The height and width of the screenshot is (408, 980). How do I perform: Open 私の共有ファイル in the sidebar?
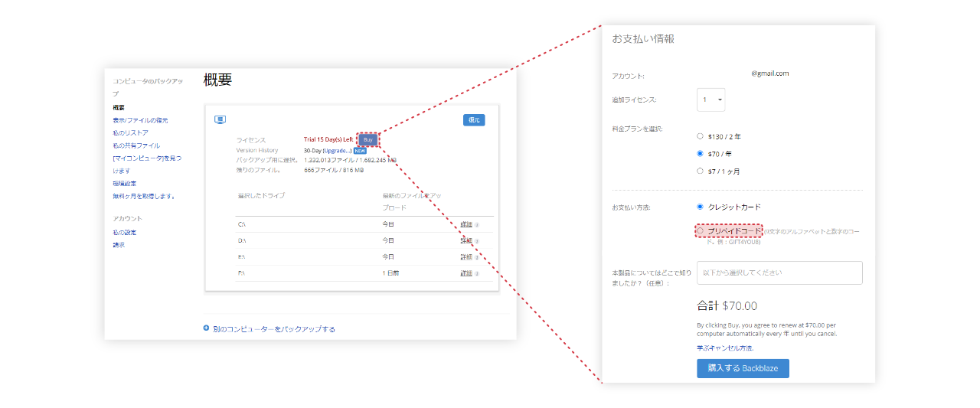[x=136, y=145]
